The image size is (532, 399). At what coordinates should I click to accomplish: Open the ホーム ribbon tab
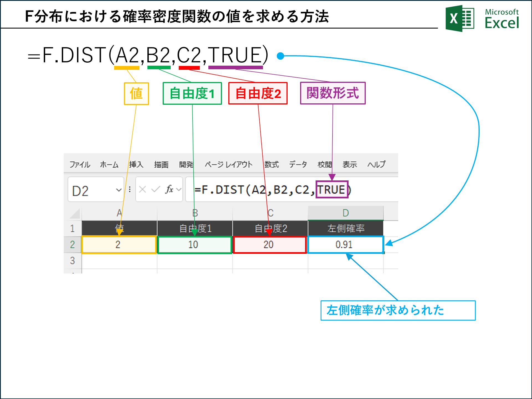109,165
